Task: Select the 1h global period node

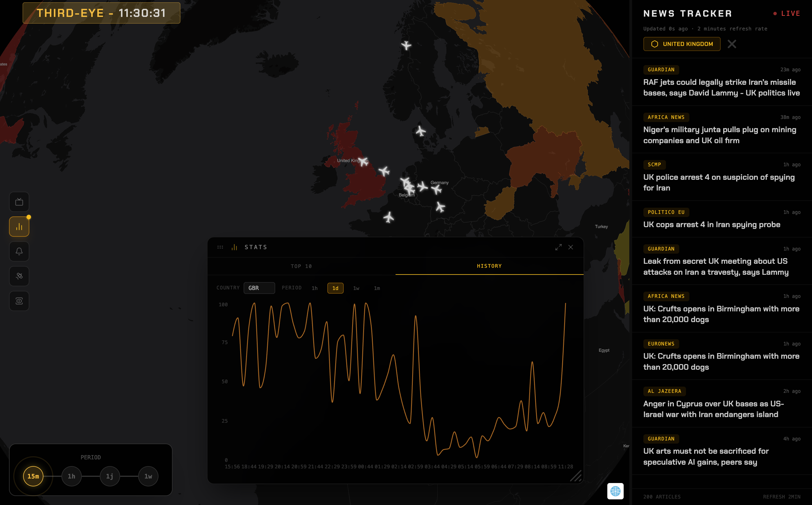Action: pos(72,476)
